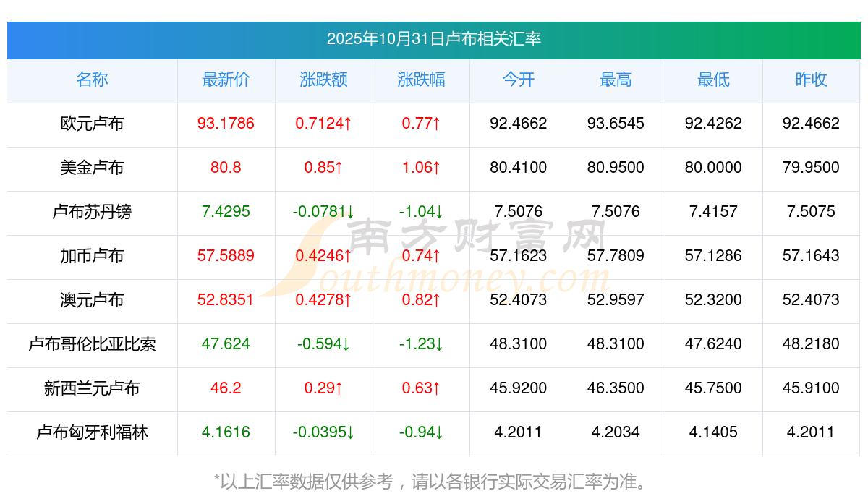The image size is (868, 504).
Task: Click the 最高 column header
Action: tap(616, 80)
